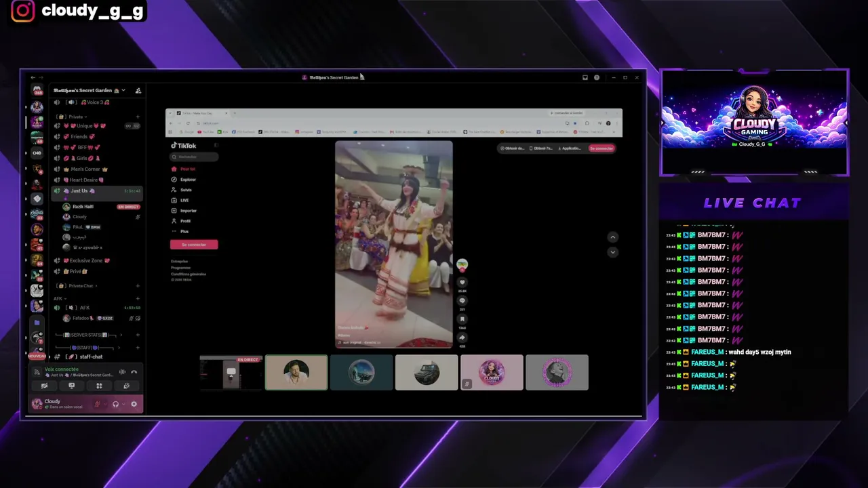Join the Heart Desire voice channel
Screen dimensions: 868x488
[98, 180]
